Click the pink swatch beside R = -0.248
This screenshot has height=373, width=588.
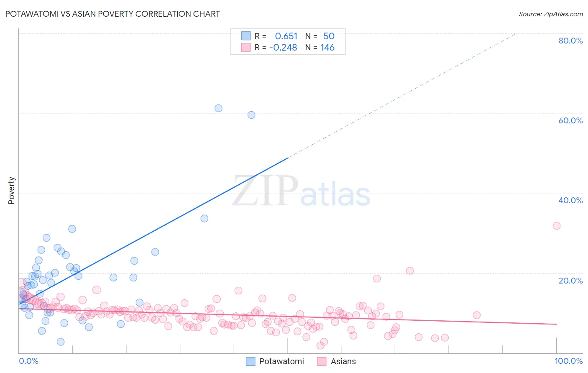point(245,47)
